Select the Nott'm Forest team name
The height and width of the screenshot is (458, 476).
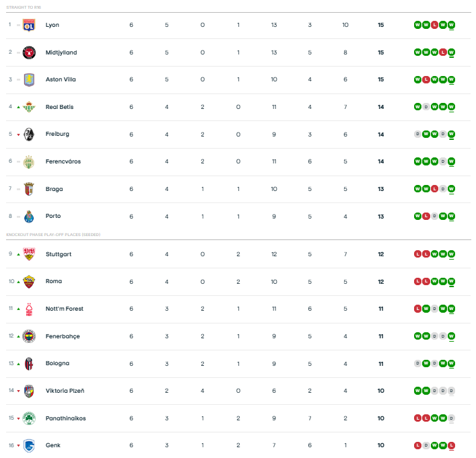pos(65,309)
